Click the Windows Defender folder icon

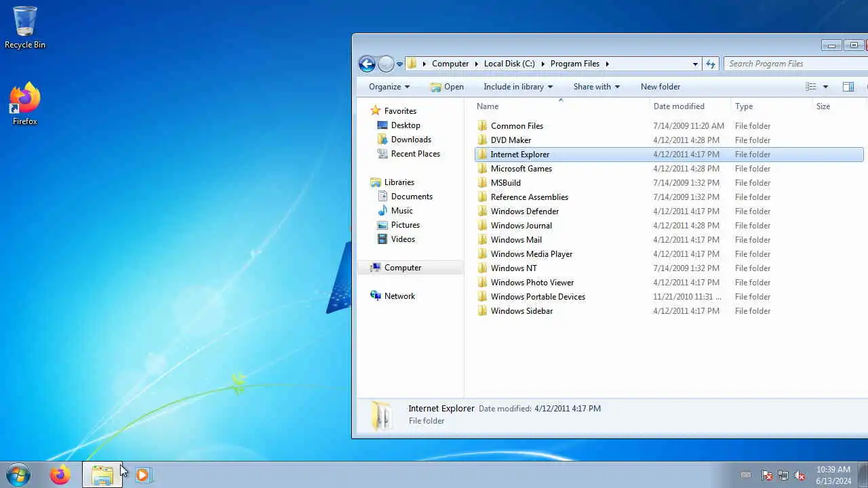point(482,211)
